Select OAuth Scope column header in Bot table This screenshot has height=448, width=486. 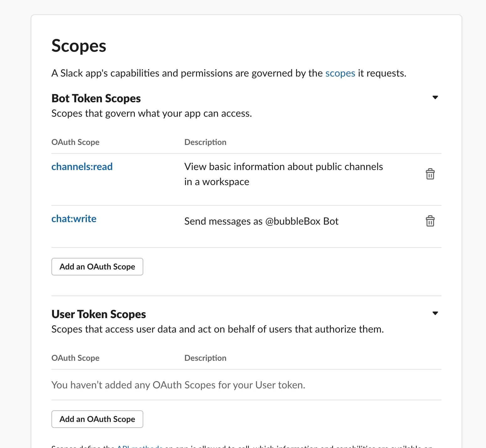[x=75, y=142]
